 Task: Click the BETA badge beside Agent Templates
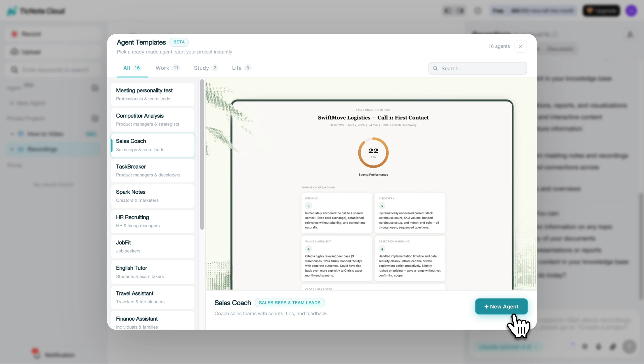coord(179,42)
